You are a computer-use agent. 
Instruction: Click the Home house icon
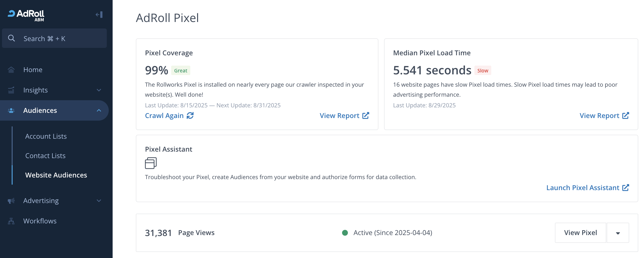(11, 70)
